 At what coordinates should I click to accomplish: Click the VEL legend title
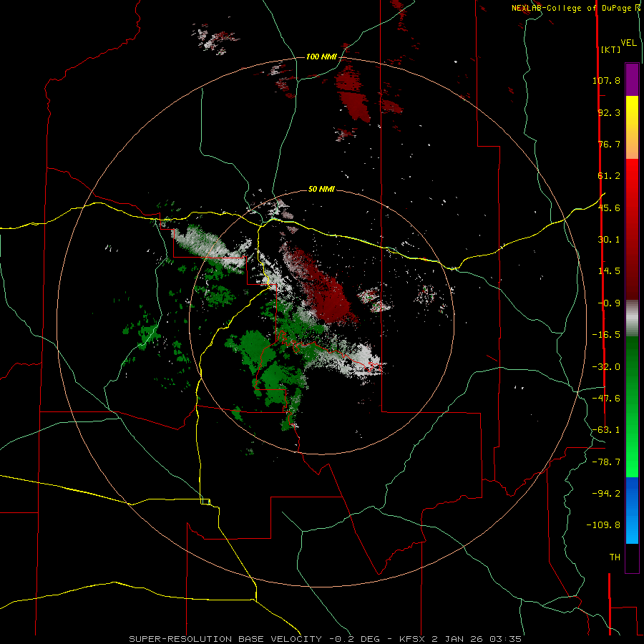tap(628, 43)
